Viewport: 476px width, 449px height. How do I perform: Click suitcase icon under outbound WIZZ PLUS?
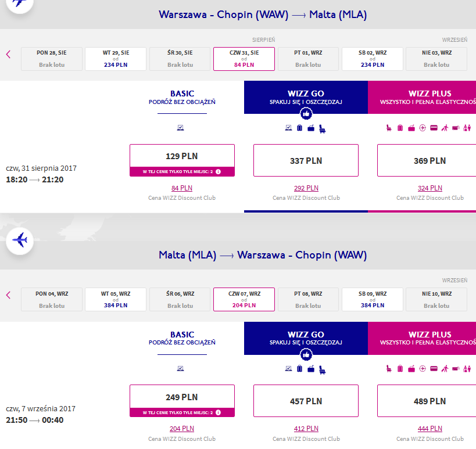(400, 128)
